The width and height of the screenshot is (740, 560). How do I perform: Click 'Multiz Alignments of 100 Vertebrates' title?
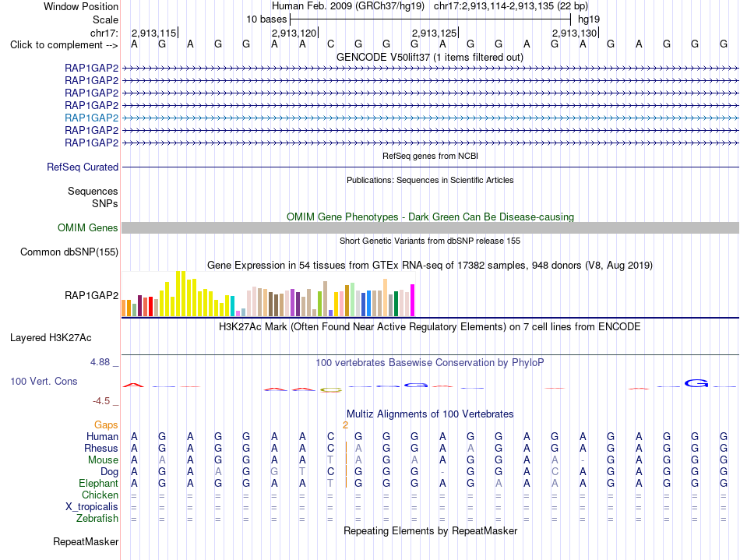click(x=430, y=414)
